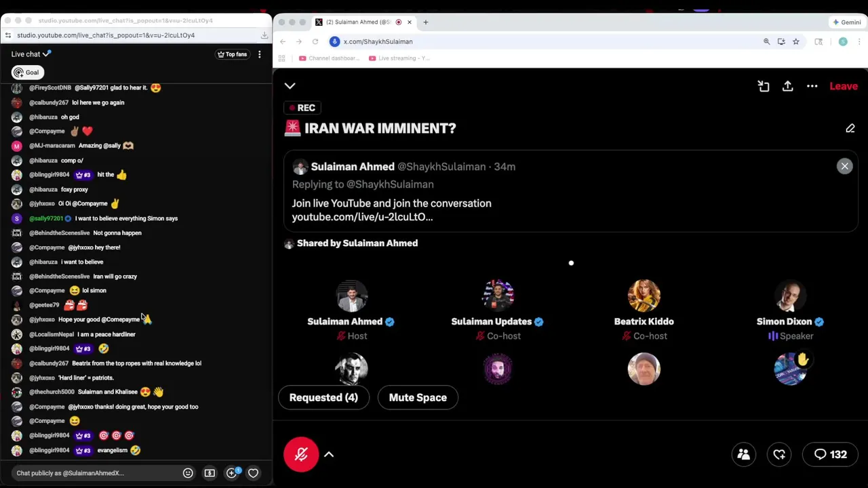Screen dimensions: 868x488
Task: Click the chat input plus icon with badge
Action: (232, 473)
